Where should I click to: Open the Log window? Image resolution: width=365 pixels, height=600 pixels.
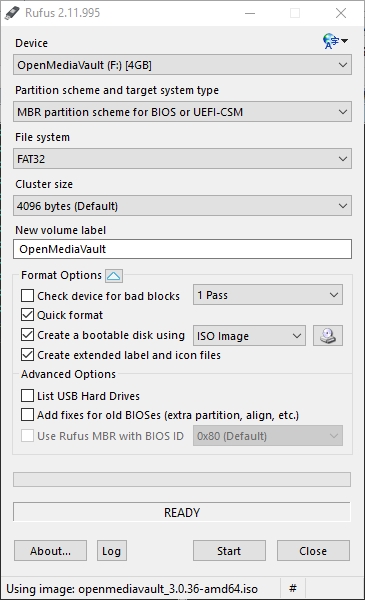(x=111, y=551)
